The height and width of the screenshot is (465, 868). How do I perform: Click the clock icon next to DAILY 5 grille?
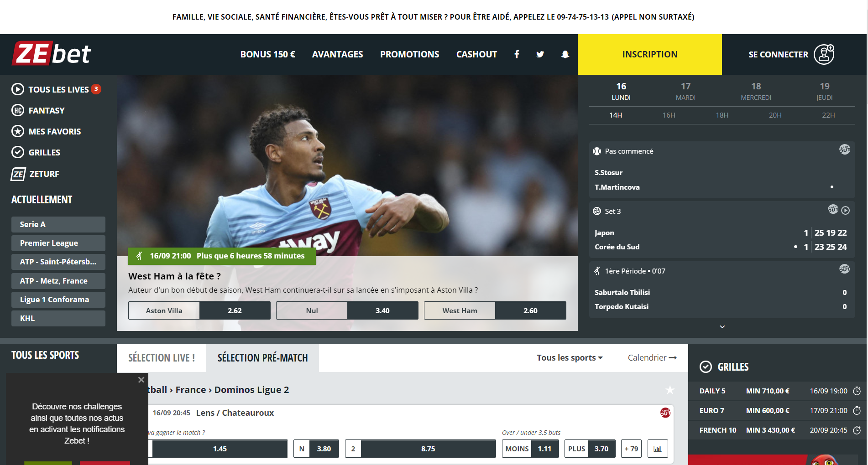pyautogui.click(x=857, y=391)
